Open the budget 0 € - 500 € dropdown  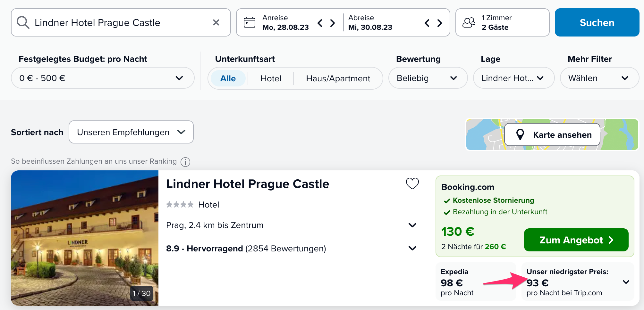pyautogui.click(x=103, y=78)
